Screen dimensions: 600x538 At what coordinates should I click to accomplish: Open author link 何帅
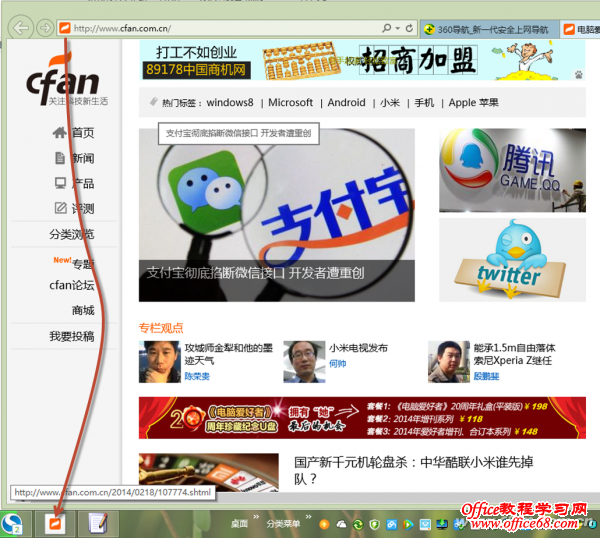(338, 364)
